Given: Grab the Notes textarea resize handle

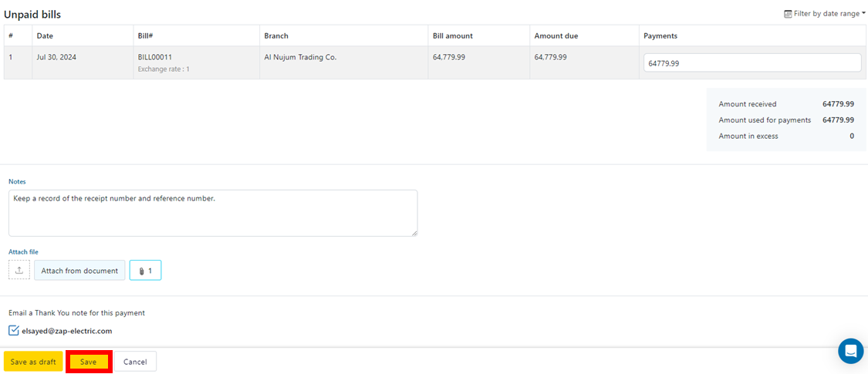Looking at the screenshot, I should 414,232.
